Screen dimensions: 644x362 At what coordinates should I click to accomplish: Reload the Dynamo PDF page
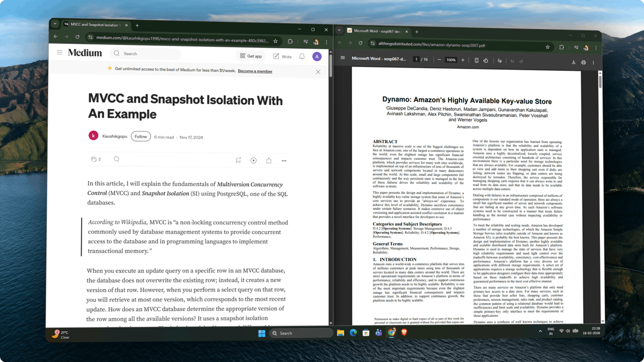[x=360, y=44]
